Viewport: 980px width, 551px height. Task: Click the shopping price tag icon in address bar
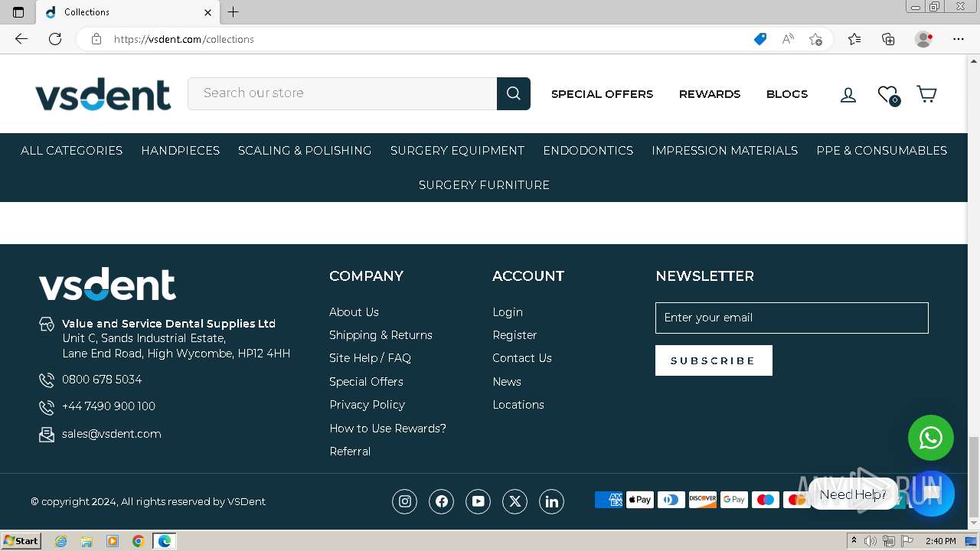point(760,39)
